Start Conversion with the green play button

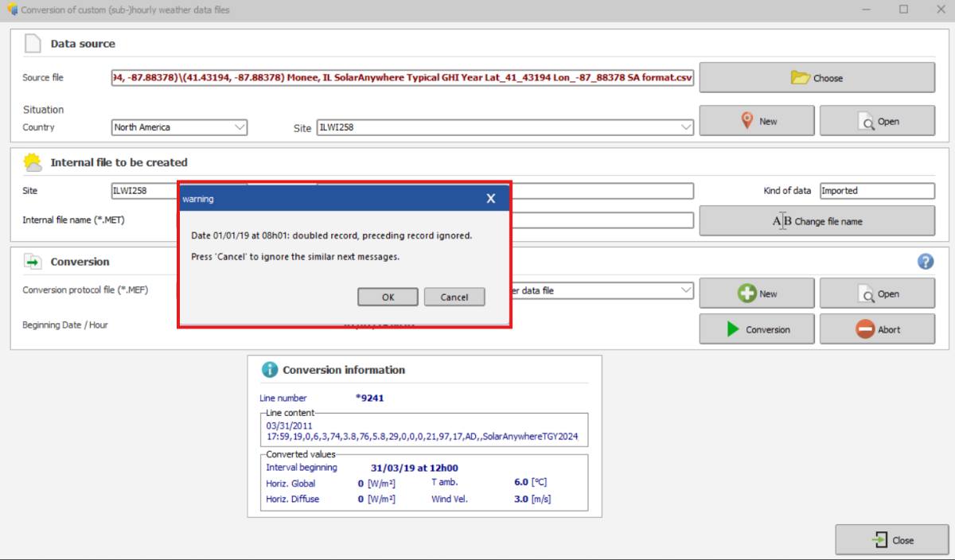pyautogui.click(x=757, y=329)
